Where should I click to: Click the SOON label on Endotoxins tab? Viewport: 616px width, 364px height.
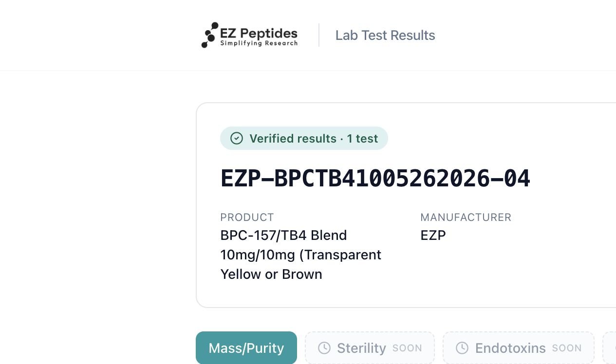[x=567, y=348]
